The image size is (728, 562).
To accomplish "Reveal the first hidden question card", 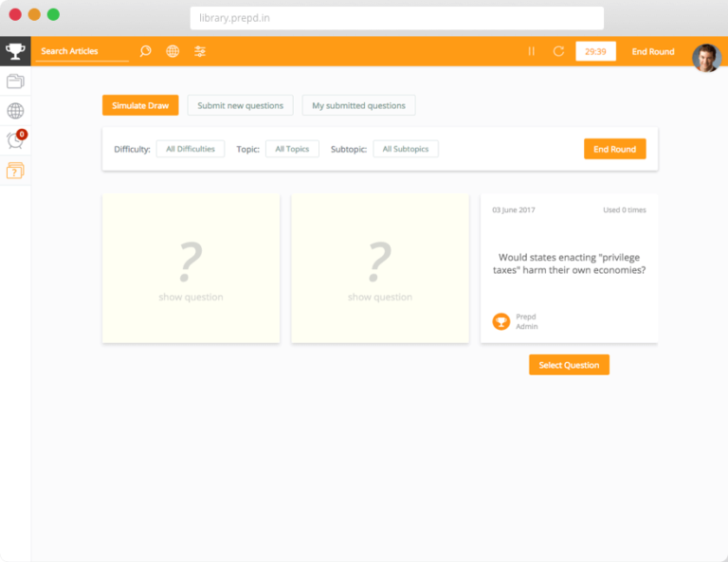I will (191, 268).
